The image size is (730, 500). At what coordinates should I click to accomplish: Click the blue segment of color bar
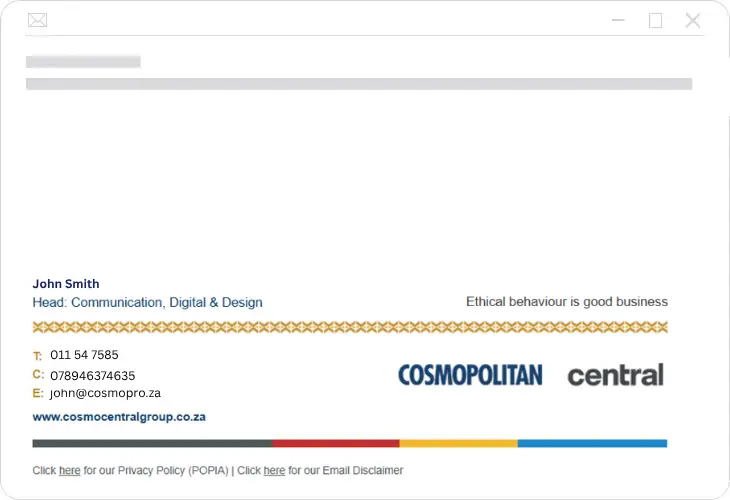click(x=592, y=443)
